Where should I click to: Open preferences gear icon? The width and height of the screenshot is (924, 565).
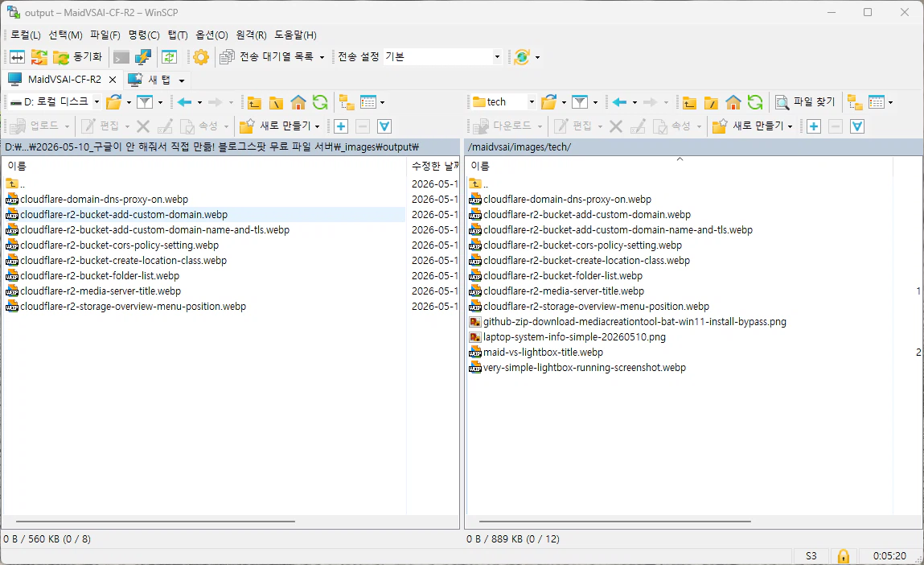click(201, 57)
